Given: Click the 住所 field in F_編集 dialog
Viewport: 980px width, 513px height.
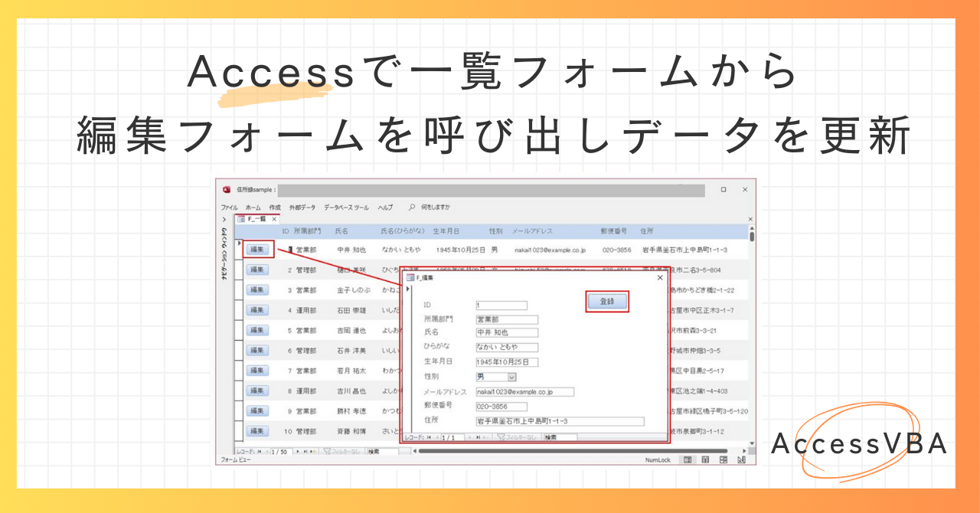Looking at the screenshot, I should pyautogui.click(x=560, y=420).
